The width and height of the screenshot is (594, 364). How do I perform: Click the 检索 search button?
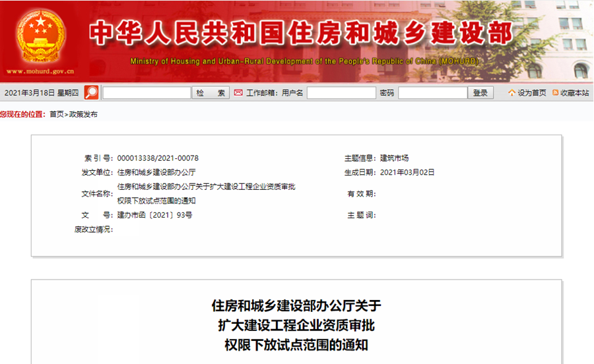211,93
